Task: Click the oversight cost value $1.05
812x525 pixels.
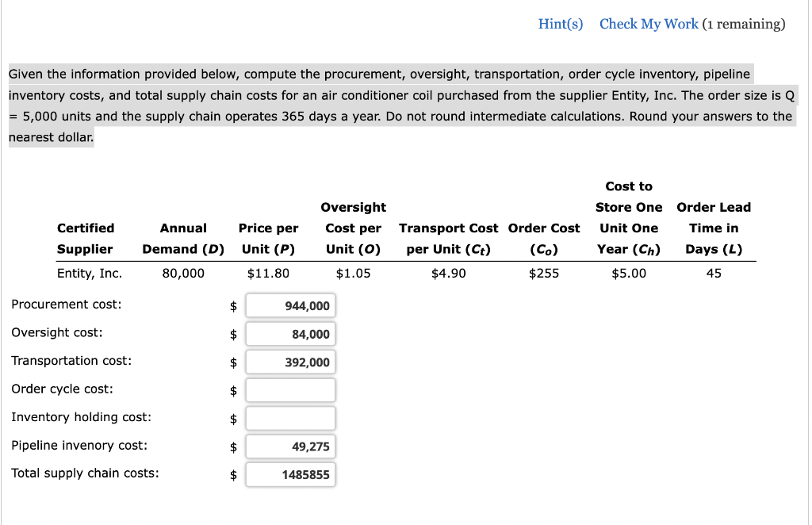Action: [x=353, y=274]
